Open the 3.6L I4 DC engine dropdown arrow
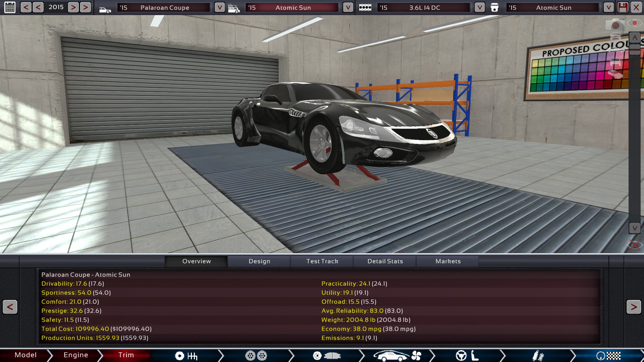 pyautogui.click(x=480, y=7)
